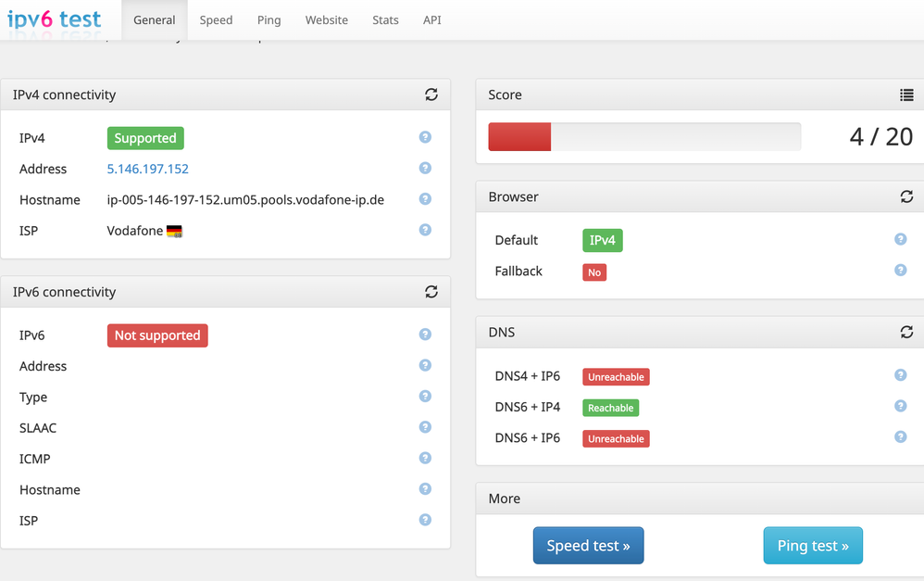Screen dimensions: 924x581
Task: Open help for DNS4 + IP6 row
Action: [901, 375]
